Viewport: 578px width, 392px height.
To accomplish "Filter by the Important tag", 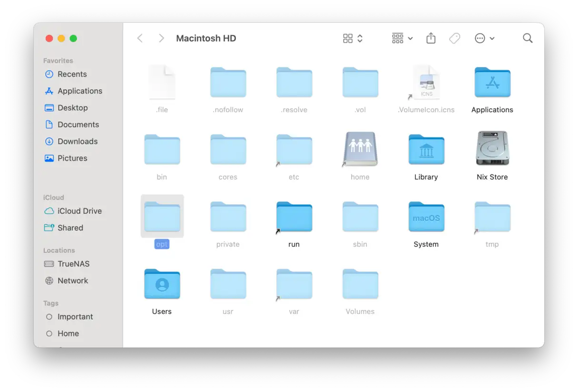I will pyautogui.click(x=75, y=317).
